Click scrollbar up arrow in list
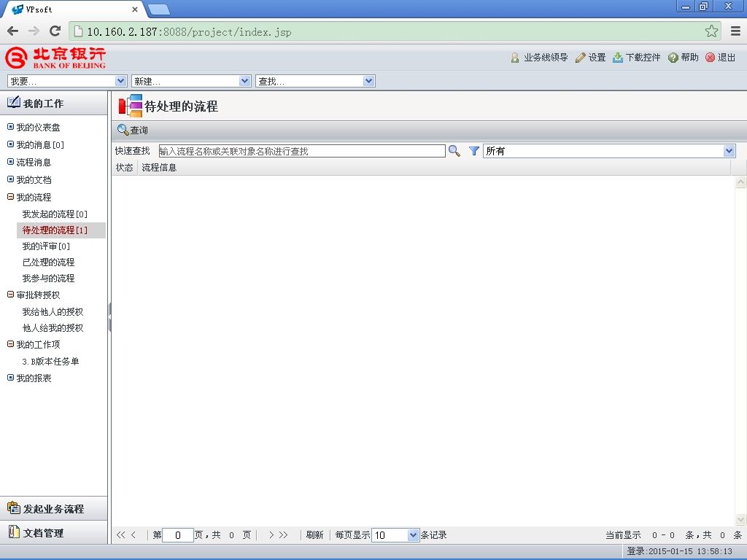The image size is (747, 560). [740, 182]
